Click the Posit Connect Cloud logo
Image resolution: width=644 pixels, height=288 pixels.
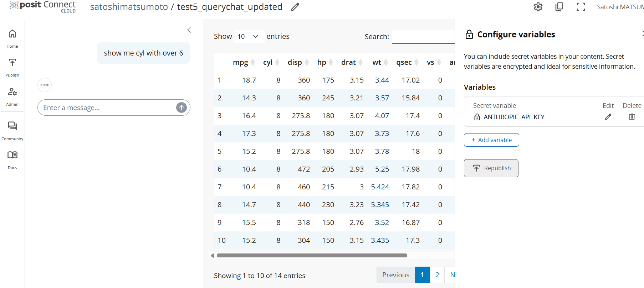pos(43,6)
